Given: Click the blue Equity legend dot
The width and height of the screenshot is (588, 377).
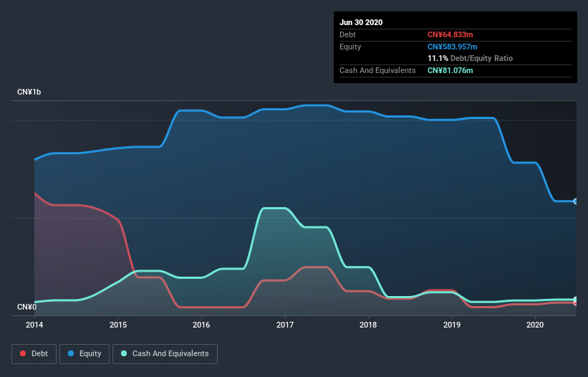Looking at the screenshot, I should pyautogui.click(x=71, y=353).
